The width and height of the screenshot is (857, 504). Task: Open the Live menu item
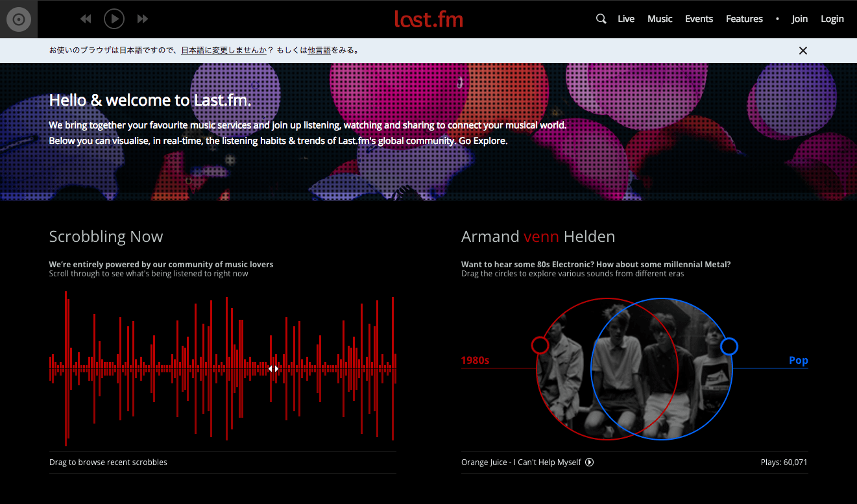[626, 19]
